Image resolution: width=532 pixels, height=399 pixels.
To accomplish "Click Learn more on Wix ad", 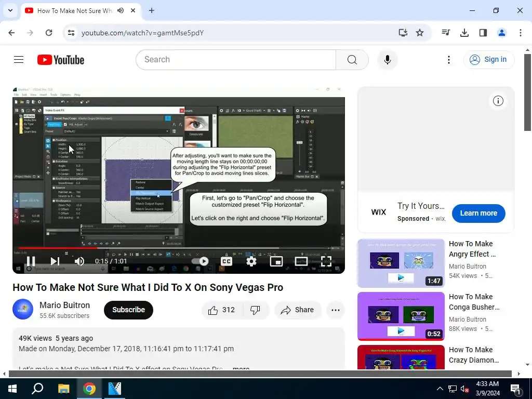I will (478, 213).
